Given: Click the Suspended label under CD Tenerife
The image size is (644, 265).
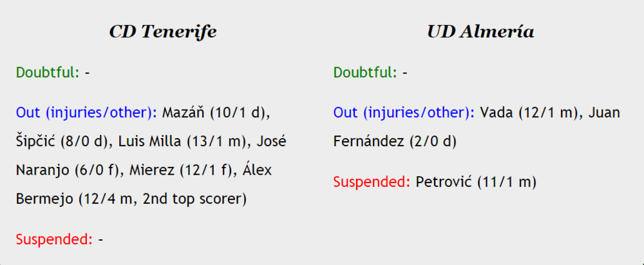Looking at the screenshot, I should pyautogui.click(x=54, y=239).
